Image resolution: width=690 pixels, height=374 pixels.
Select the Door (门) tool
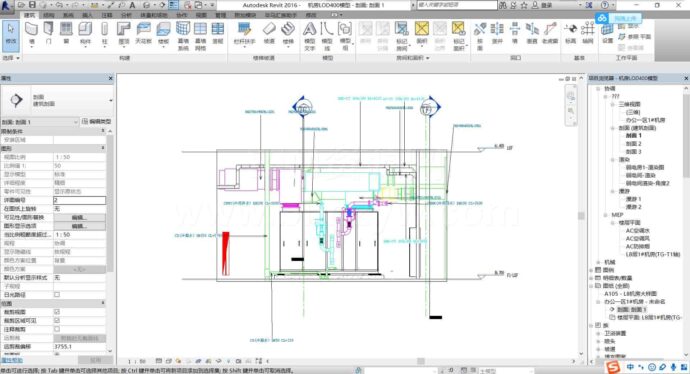tap(48, 34)
